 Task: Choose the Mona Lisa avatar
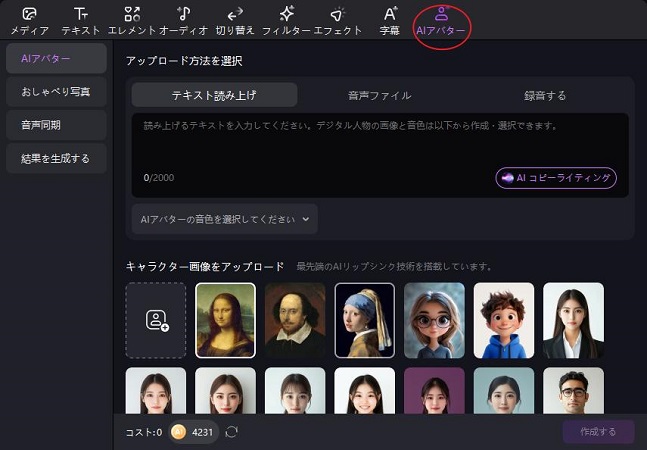225,320
